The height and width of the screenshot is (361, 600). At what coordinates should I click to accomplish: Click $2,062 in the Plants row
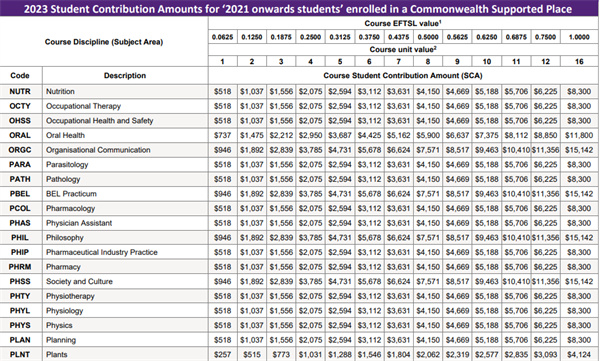(x=428, y=354)
